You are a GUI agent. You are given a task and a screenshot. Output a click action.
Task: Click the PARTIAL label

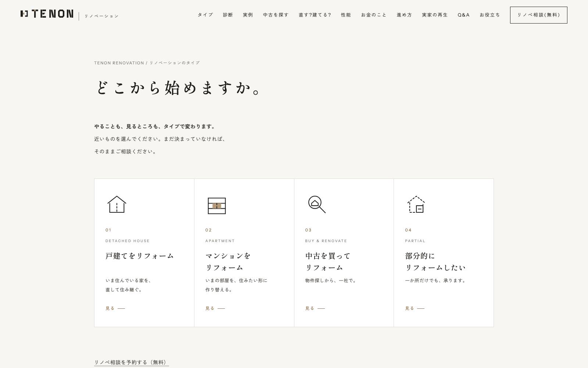click(x=415, y=241)
